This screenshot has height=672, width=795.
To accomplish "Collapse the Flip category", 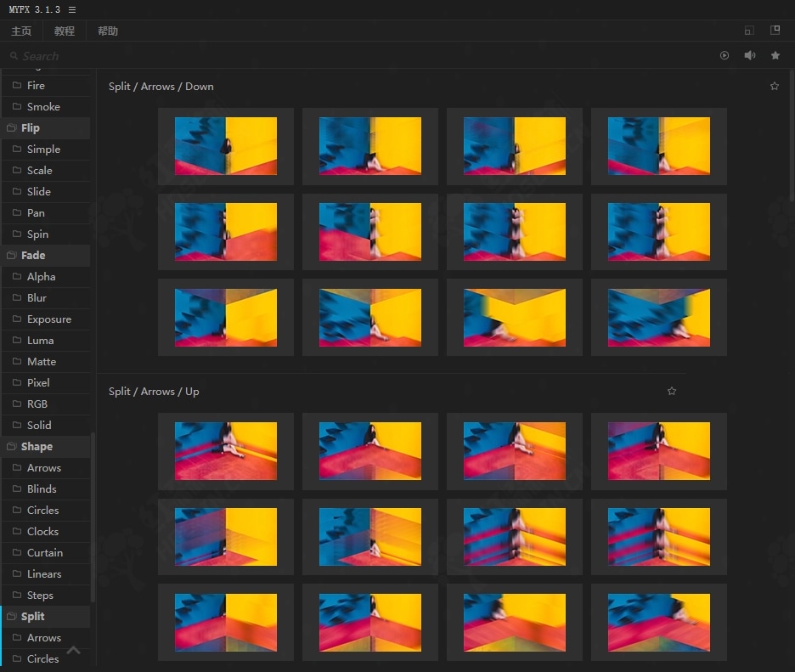I will click(46, 127).
